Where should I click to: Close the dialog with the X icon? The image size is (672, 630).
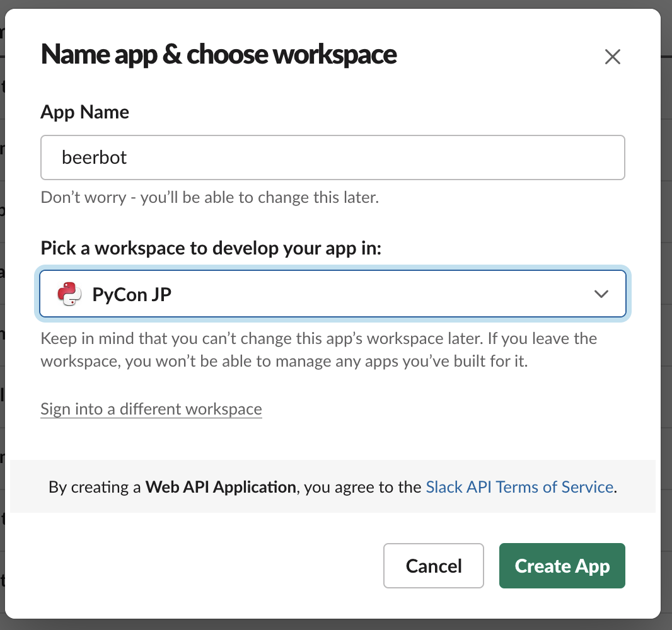(x=613, y=57)
